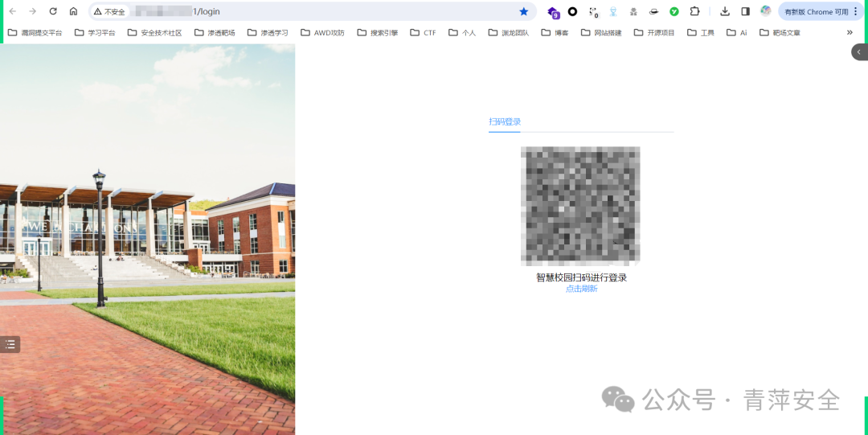Open the AWD攻防 bookmark folder

[322, 33]
